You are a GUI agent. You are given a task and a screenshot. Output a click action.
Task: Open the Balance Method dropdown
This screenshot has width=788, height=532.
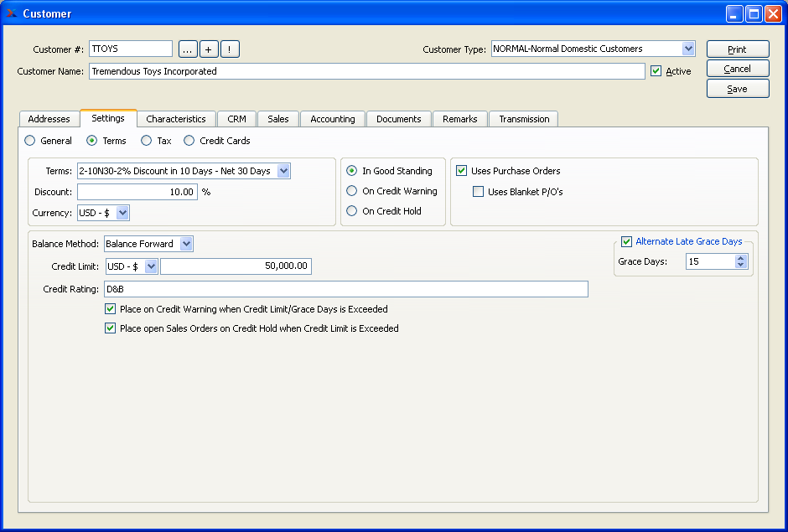coord(186,244)
